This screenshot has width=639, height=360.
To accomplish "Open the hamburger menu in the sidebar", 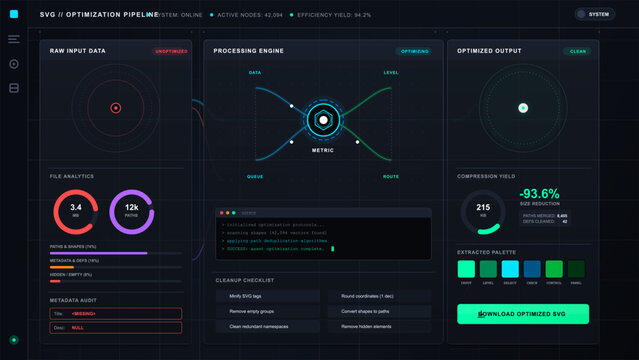I will (x=14, y=39).
